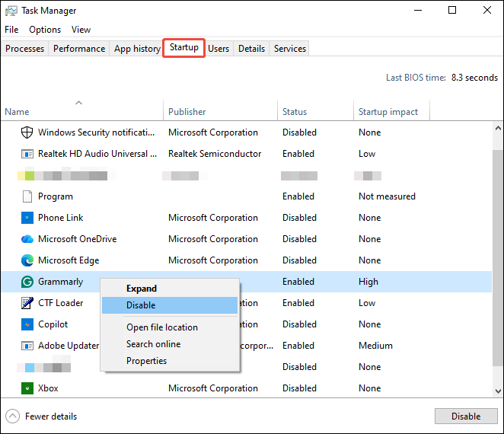This screenshot has height=434, width=504.
Task: Choose Open file location in context menu
Action: 170,327
